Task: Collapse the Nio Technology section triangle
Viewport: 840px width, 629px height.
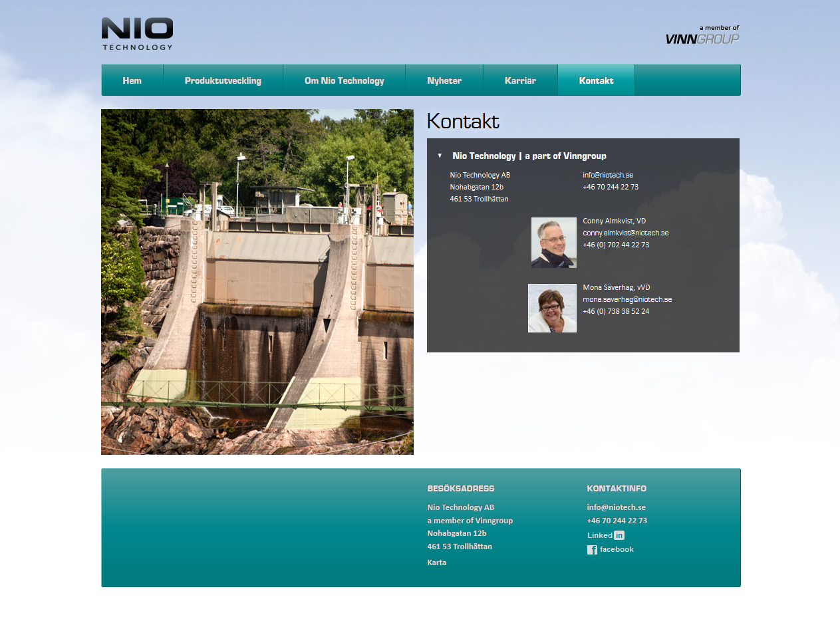Action: (x=440, y=156)
